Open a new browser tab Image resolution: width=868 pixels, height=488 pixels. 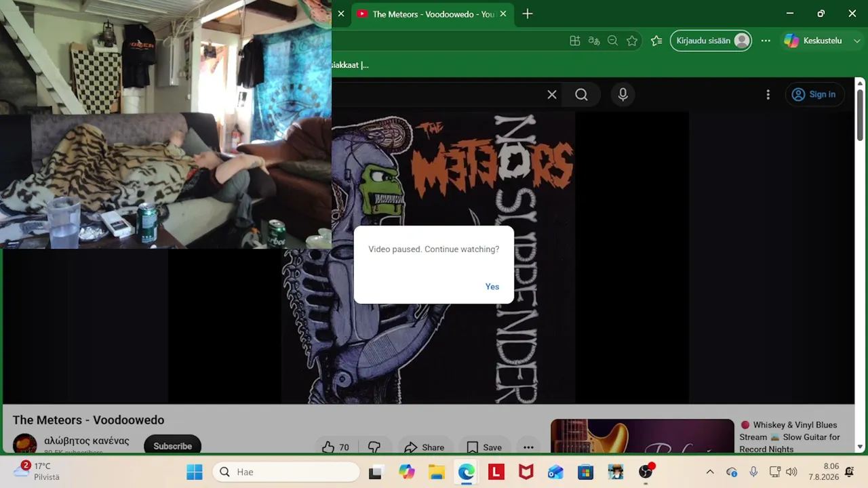pos(528,14)
